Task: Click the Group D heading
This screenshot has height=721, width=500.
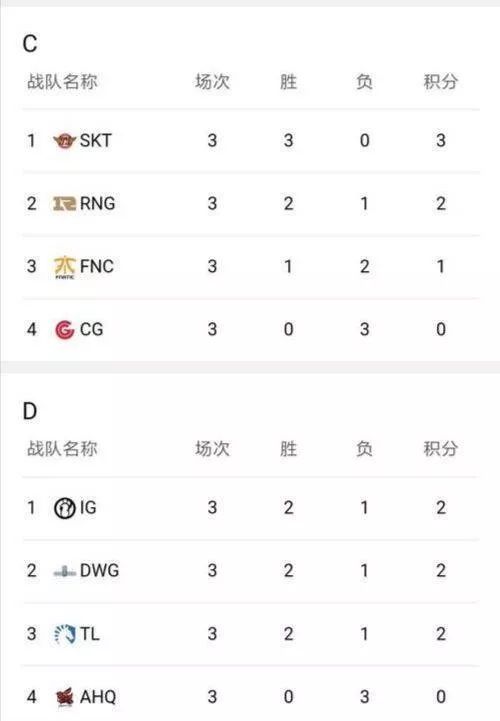Action: click(30, 411)
